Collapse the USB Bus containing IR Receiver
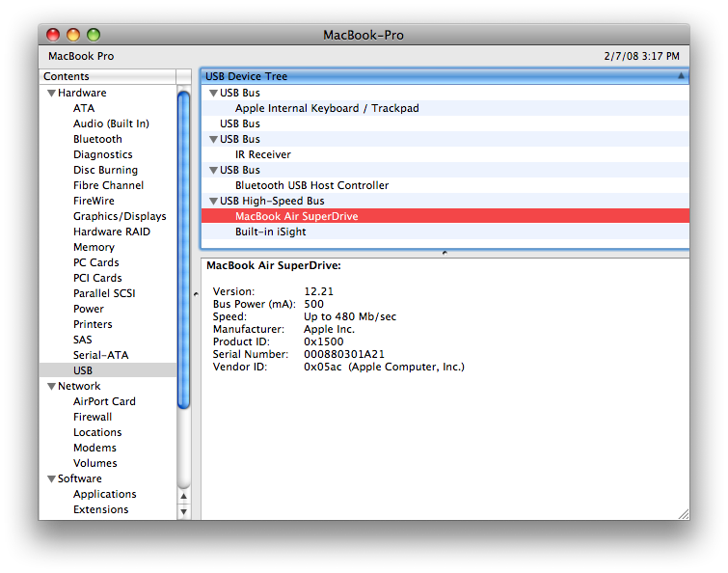 (x=213, y=139)
